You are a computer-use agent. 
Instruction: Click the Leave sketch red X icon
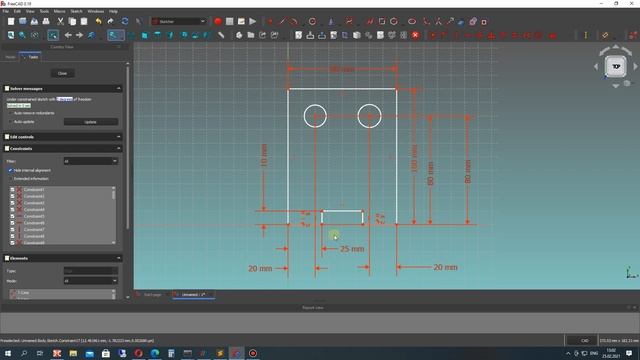pyautogui.click(x=415, y=36)
